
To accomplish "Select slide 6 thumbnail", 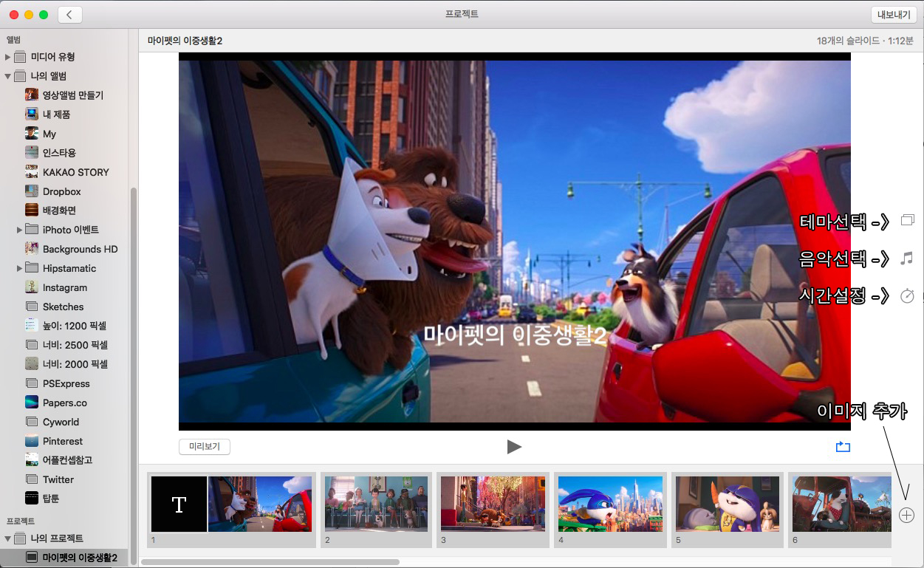I will click(x=842, y=504).
